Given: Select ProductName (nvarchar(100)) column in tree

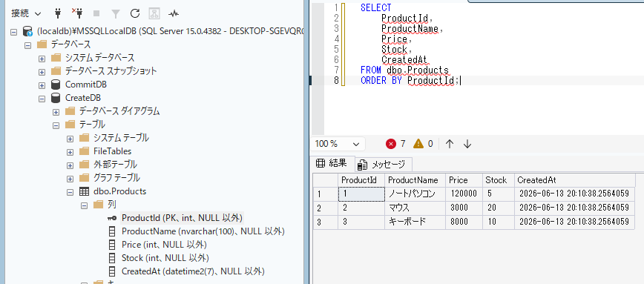Looking at the screenshot, I should 203,231.
